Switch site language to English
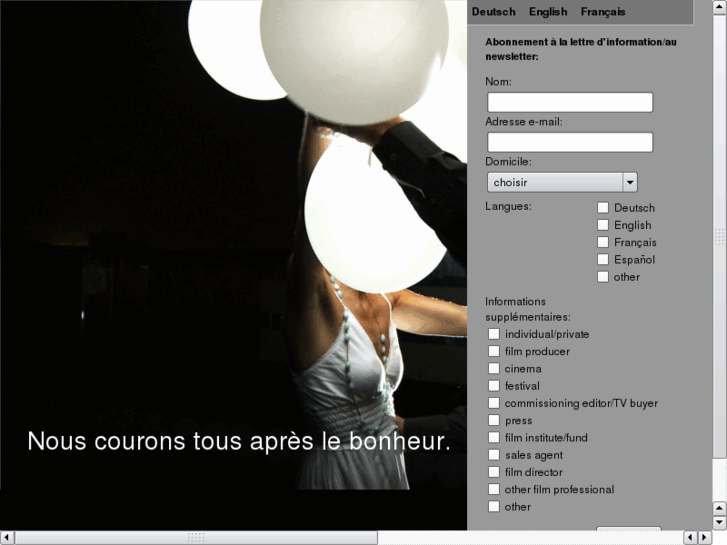Screen dimensions: 727x545 point(548,12)
